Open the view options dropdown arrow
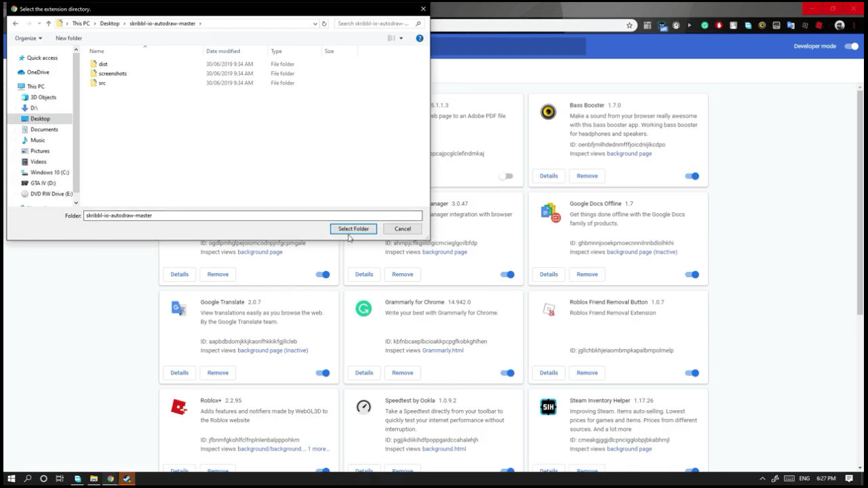 pyautogui.click(x=401, y=38)
